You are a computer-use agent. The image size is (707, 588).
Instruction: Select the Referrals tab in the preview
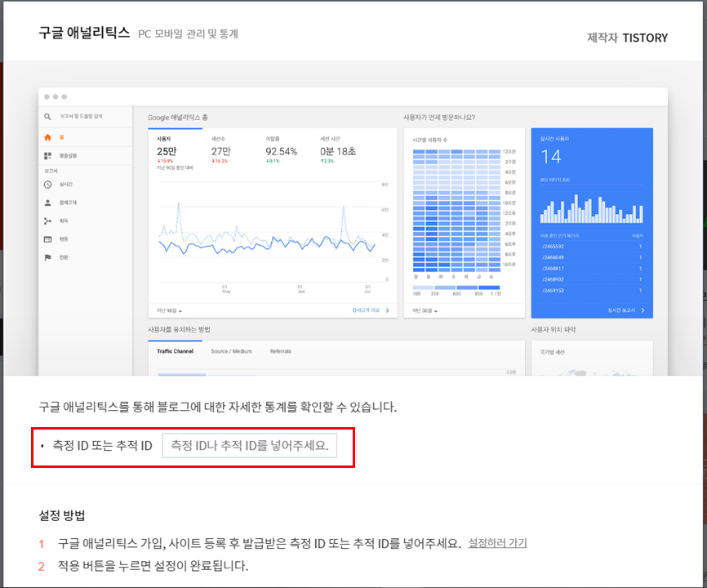point(281,351)
